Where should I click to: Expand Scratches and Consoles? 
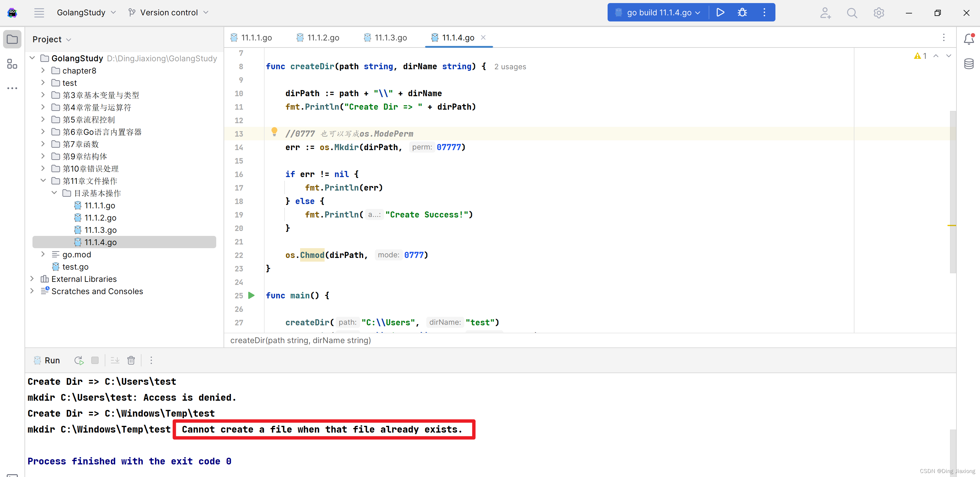(32, 291)
